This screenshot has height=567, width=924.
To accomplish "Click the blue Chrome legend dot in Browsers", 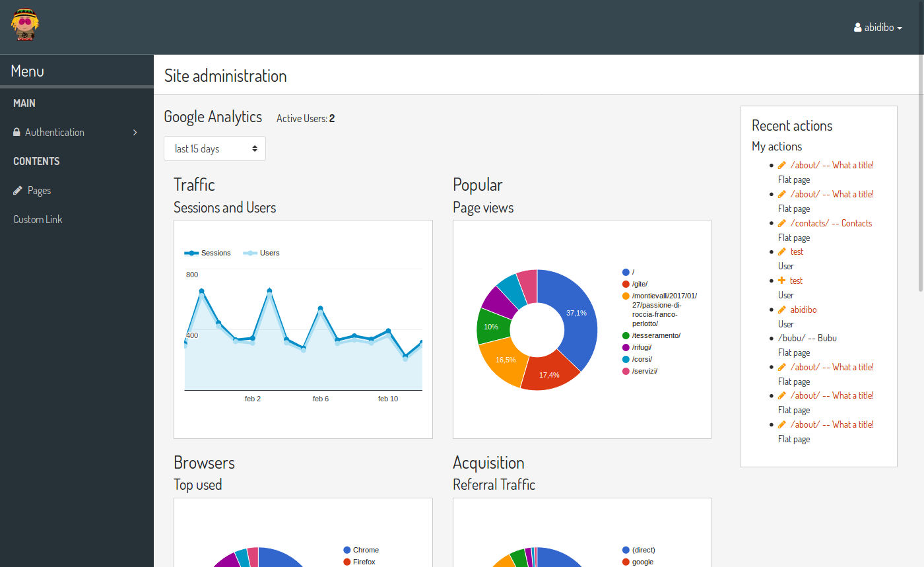I will (346, 550).
